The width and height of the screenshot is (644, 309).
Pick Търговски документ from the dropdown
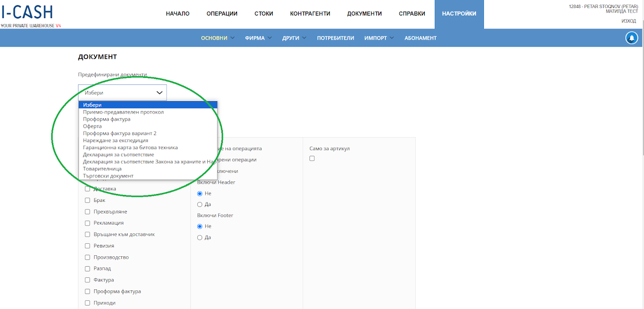148,176
